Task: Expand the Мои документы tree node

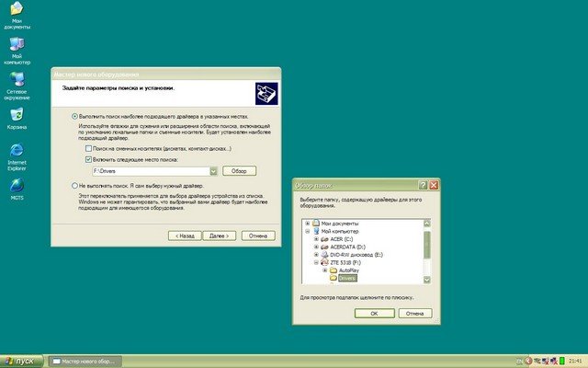Action: pyautogui.click(x=307, y=223)
